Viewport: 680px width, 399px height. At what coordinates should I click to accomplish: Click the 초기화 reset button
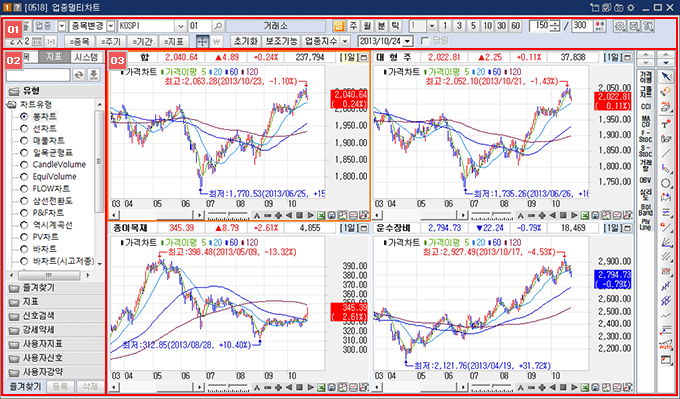[x=246, y=41]
